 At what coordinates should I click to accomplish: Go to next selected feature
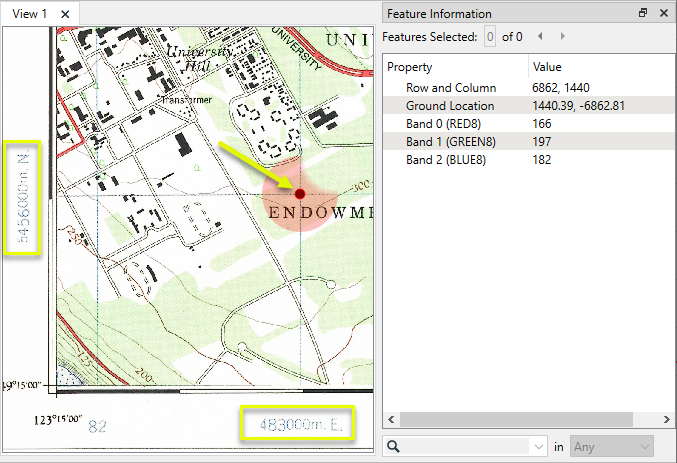tap(562, 36)
